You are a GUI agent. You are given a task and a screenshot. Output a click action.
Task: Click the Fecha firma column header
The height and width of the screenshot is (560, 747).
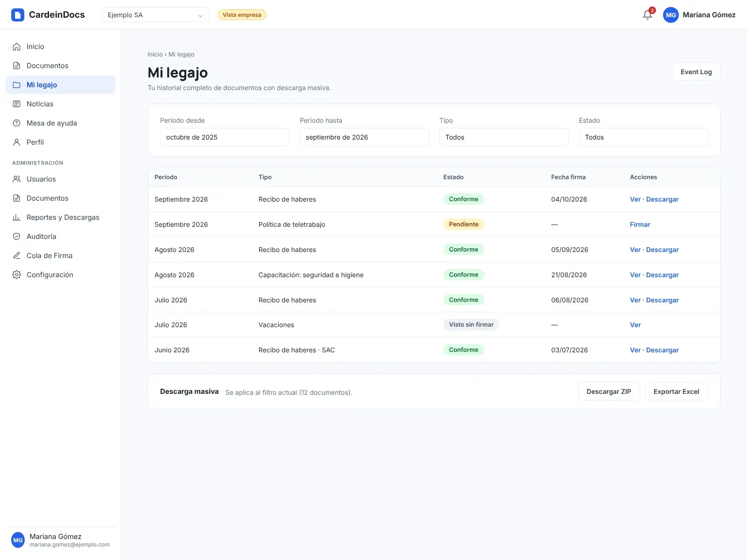(x=568, y=177)
